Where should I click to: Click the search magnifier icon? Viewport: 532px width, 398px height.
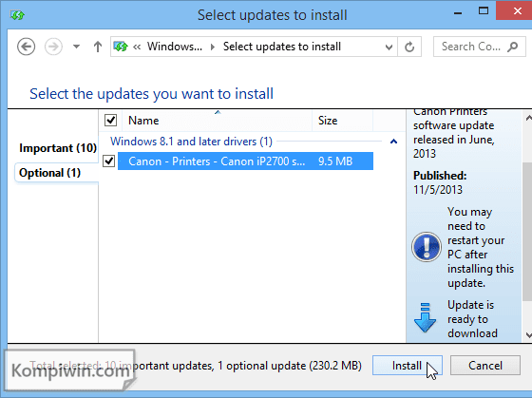tap(512, 47)
